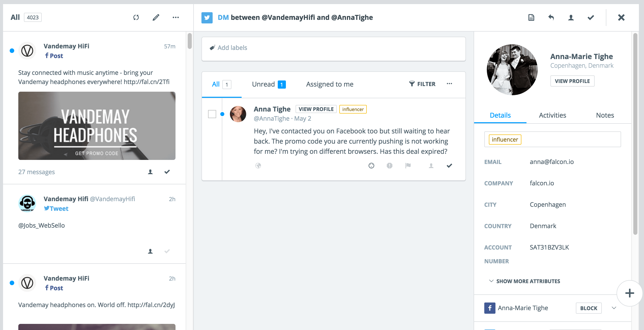Image resolution: width=644 pixels, height=330 pixels.
Task: Click the Vandemay logo avatar on 57m post
Action: coord(27,51)
